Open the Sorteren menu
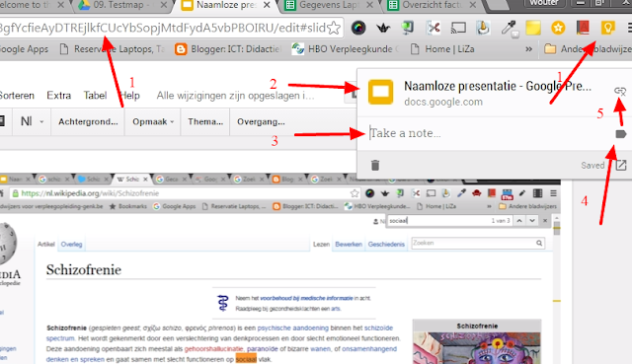 (x=17, y=96)
